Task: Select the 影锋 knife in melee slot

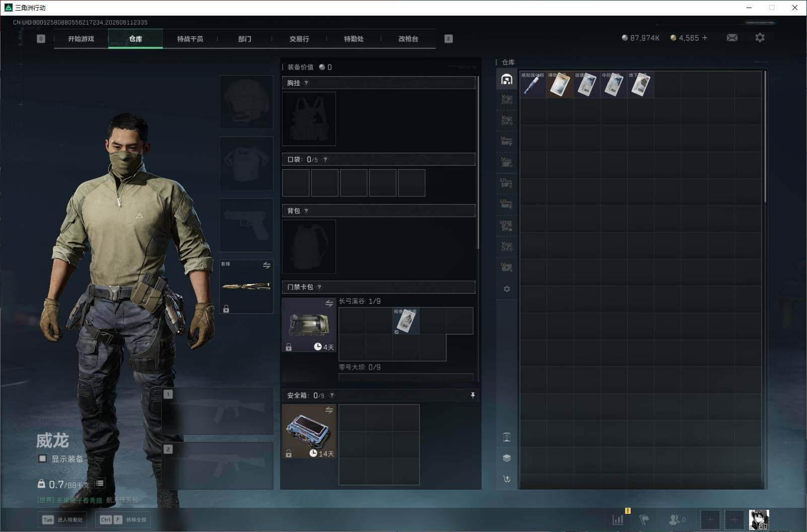Action: point(246,287)
